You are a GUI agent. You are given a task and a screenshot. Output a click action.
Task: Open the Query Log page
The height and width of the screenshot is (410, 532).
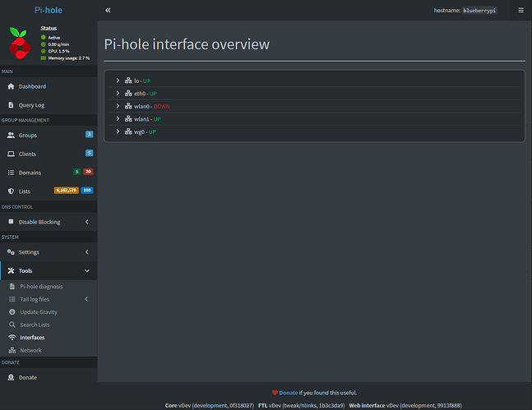32,105
